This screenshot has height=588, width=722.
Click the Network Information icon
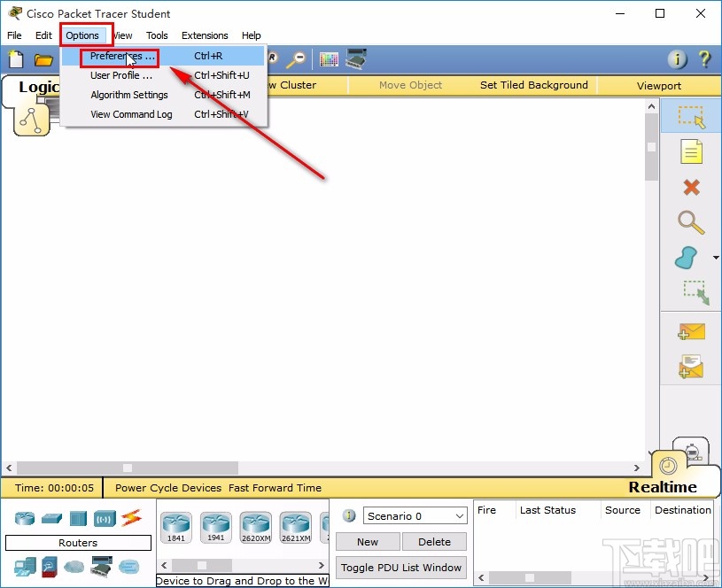click(677, 59)
